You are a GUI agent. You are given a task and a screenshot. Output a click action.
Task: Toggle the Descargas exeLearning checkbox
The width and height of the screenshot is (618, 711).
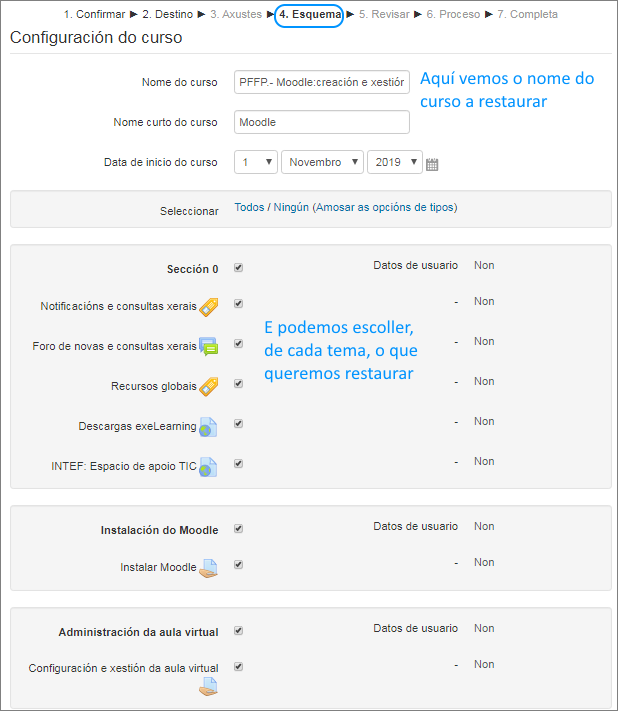[238, 424]
